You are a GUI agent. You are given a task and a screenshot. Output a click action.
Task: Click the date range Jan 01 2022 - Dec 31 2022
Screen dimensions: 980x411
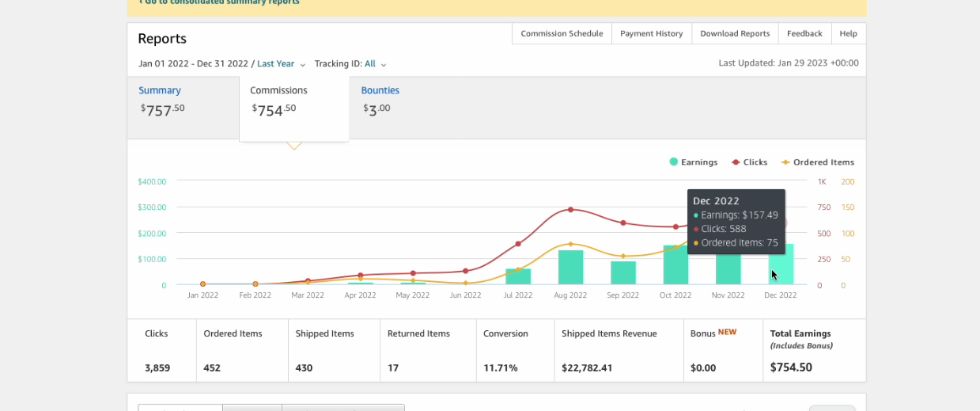coord(194,64)
